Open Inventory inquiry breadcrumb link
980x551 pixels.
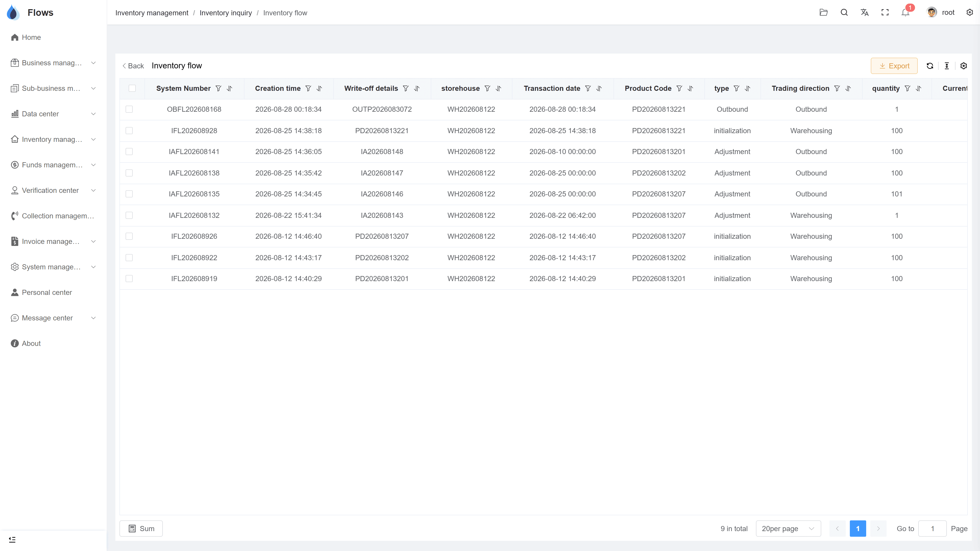[226, 13]
